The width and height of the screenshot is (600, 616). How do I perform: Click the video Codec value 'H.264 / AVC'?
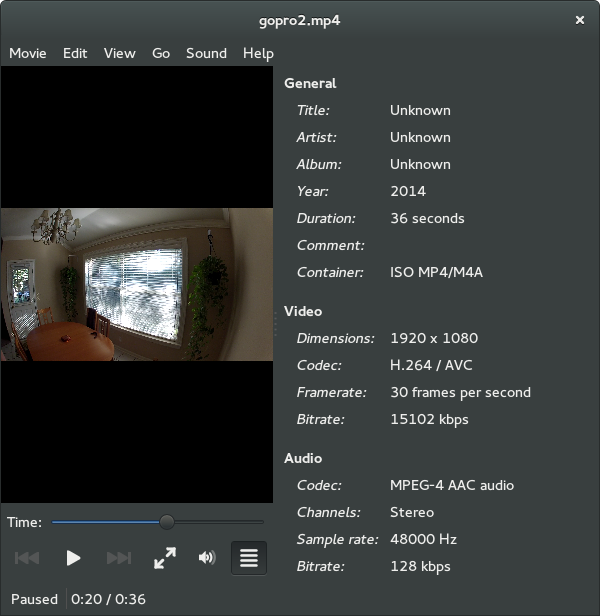click(x=431, y=365)
